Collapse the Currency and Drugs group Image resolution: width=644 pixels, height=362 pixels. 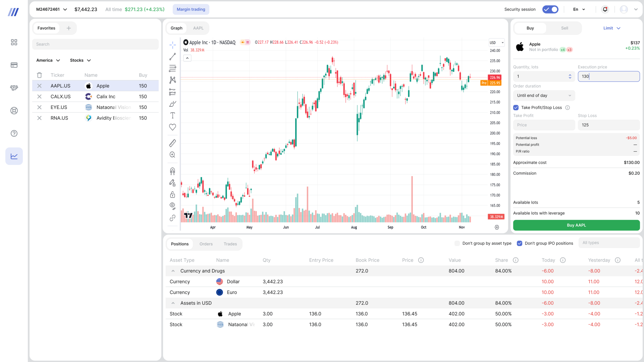click(173, 271)
